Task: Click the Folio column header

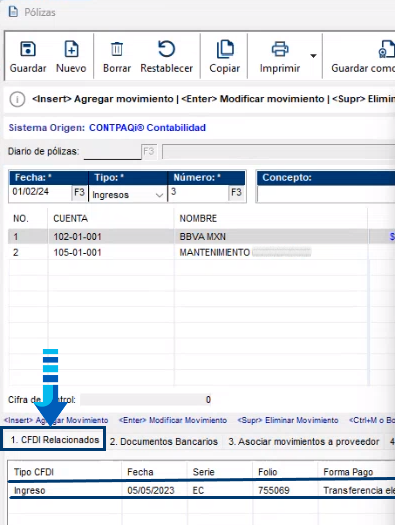Action: [267, 472]
